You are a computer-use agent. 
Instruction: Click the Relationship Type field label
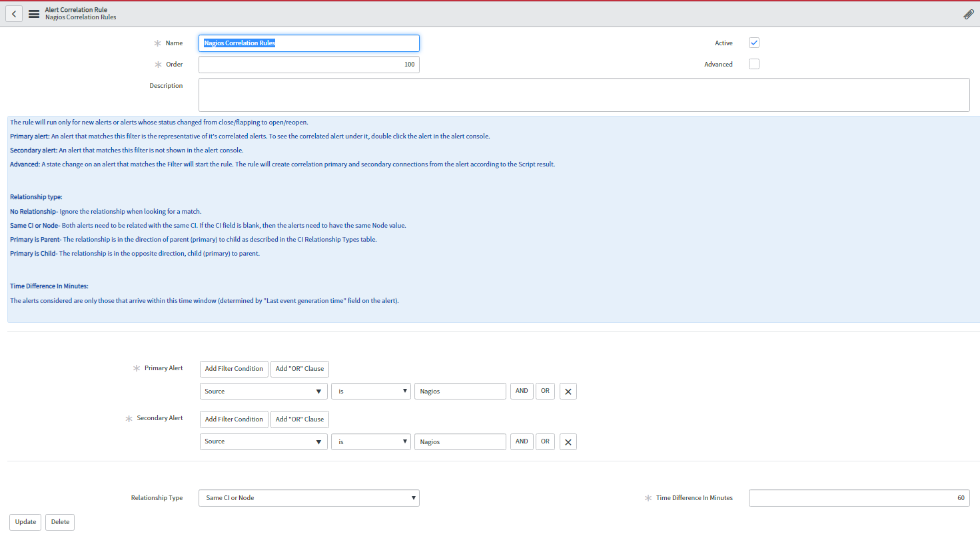pyautogui.click(x=157, y=498)
